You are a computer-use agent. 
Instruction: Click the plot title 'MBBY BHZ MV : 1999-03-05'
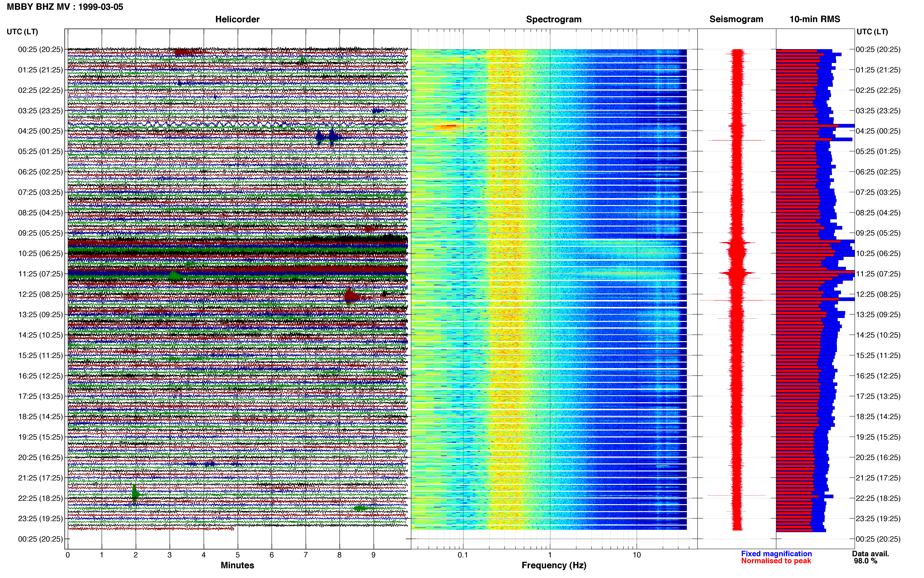click(x=65, y=7)
